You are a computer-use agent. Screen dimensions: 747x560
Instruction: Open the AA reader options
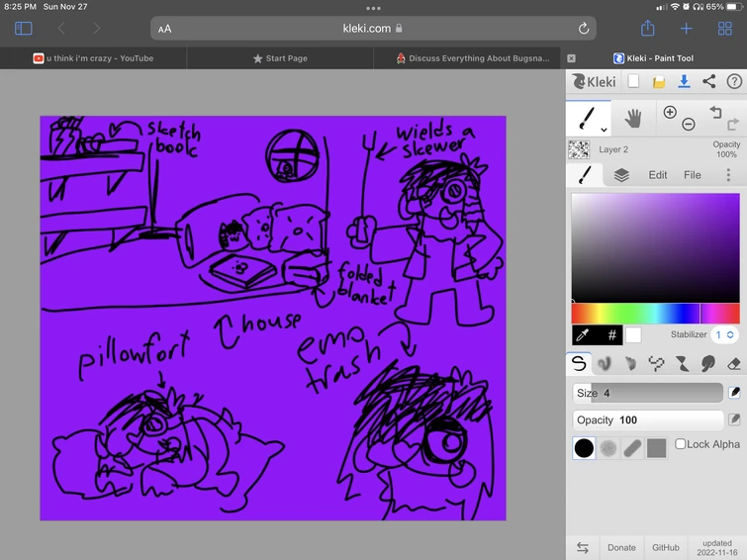(x=165, y=29)
